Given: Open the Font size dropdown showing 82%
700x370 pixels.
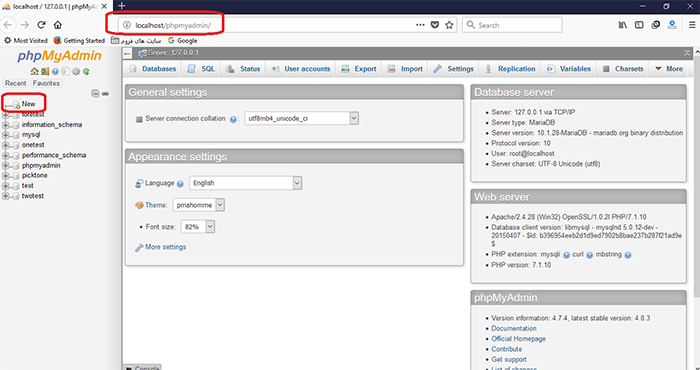Looking at the screenshot, I should click(x=198, y=227).
